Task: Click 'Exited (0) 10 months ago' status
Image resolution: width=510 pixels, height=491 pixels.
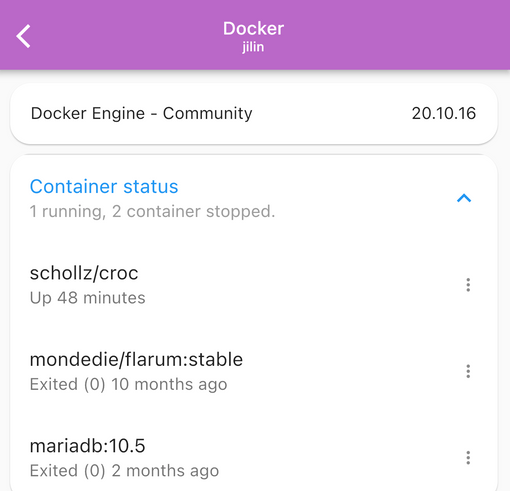Action: pos(129,384)
